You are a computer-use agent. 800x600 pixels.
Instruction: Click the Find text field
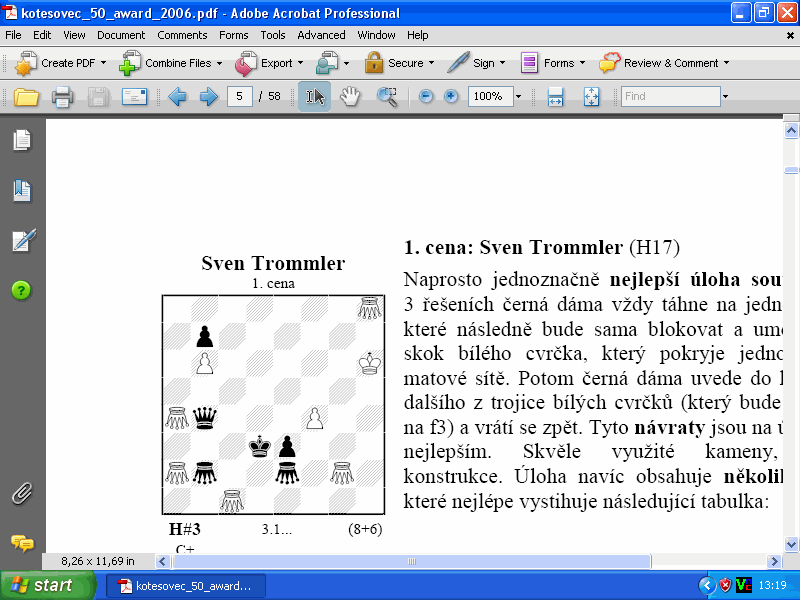[669, 97]
